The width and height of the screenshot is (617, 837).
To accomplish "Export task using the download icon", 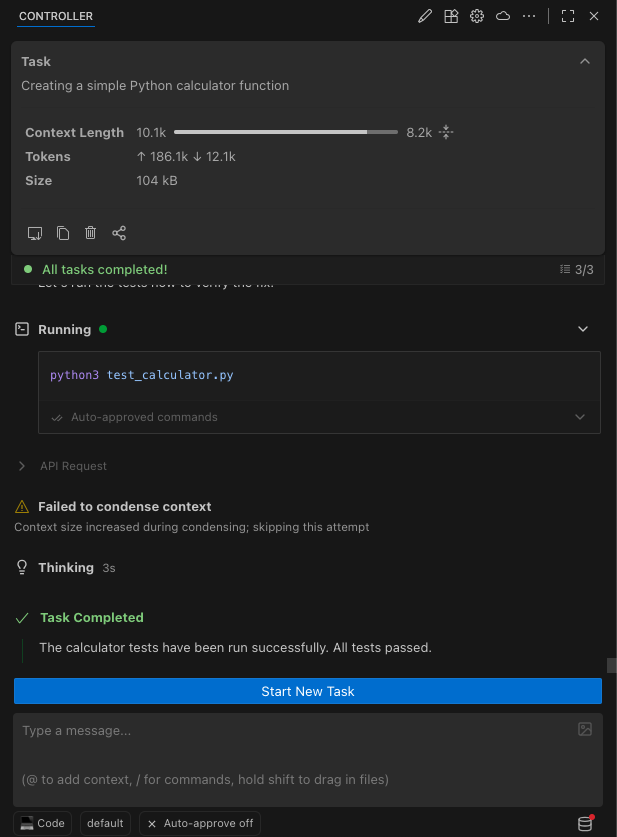I will (x=35, y=233).
